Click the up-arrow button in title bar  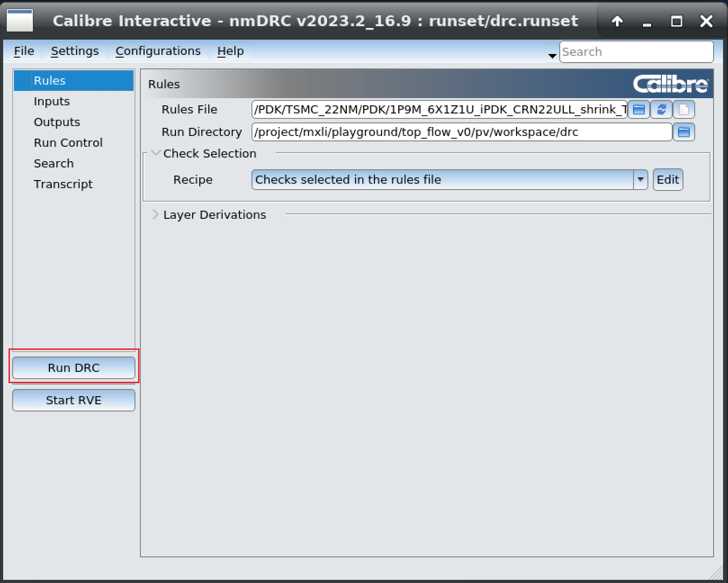[x=617, y=21]
